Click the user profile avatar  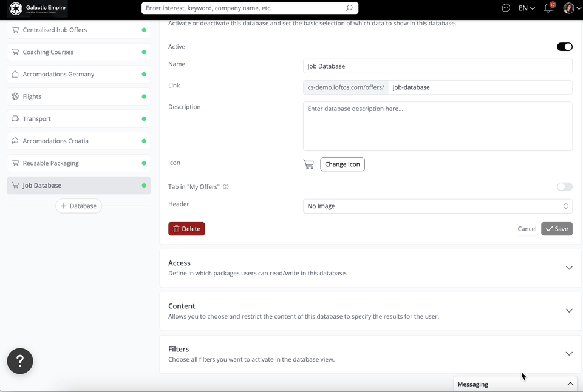pyautogui.click(x=568, y=8)
